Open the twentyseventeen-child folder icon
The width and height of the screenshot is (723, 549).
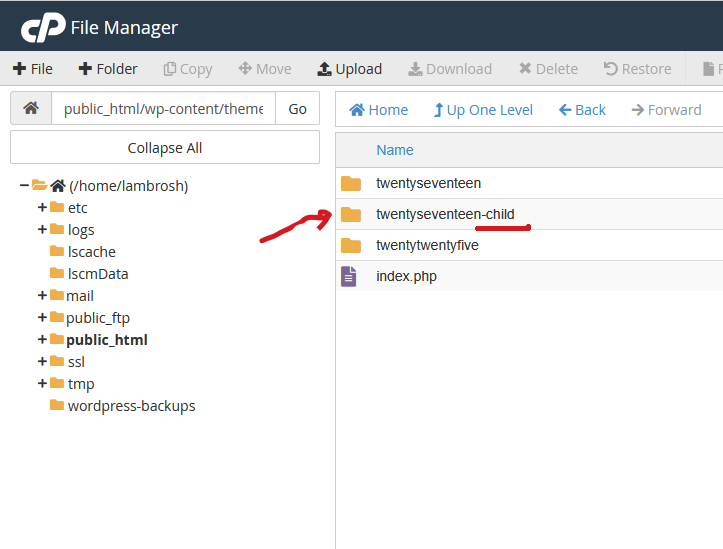[350, 214]
